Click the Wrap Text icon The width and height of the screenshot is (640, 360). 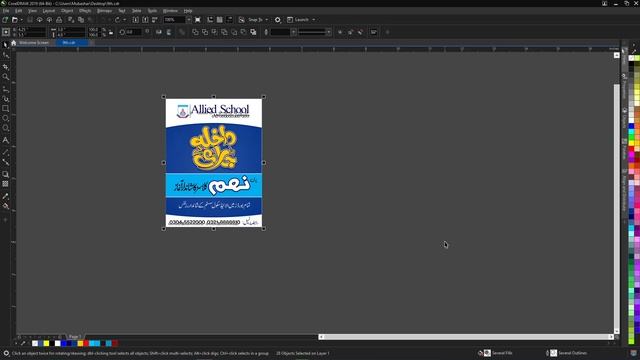[x=374, y=32]
